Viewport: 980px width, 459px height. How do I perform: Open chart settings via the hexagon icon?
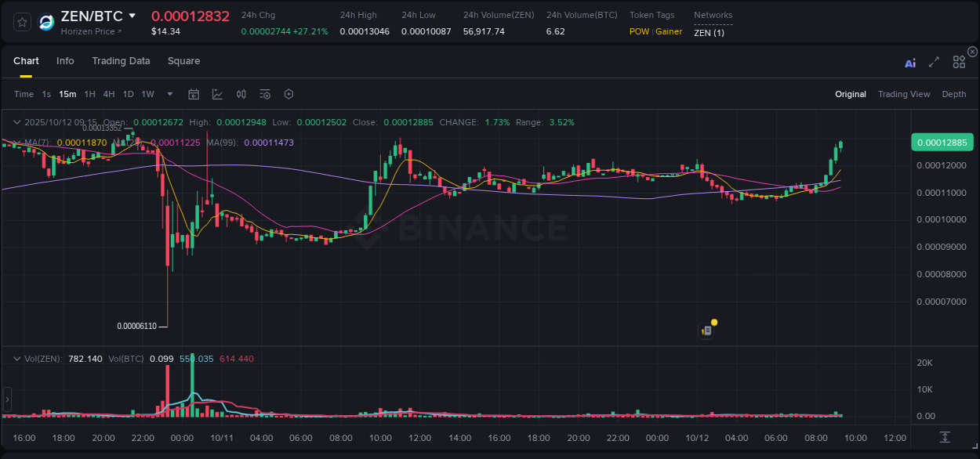[x=289, y=94]
